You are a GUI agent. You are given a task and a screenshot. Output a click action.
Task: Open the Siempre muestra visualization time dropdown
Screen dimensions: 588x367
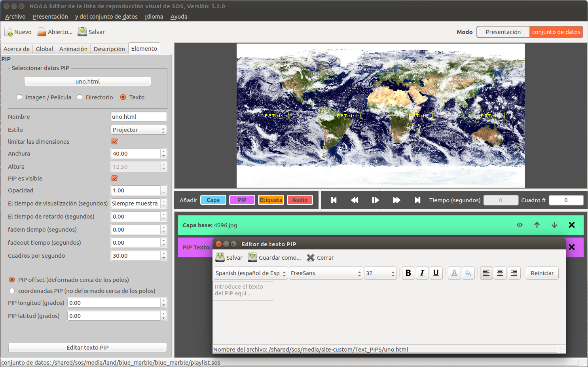pyautogui.click(x=139, y=203)
